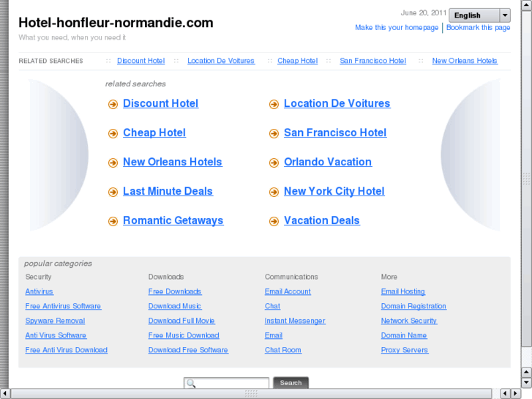Open Download Full Movie link

[181, 321]
